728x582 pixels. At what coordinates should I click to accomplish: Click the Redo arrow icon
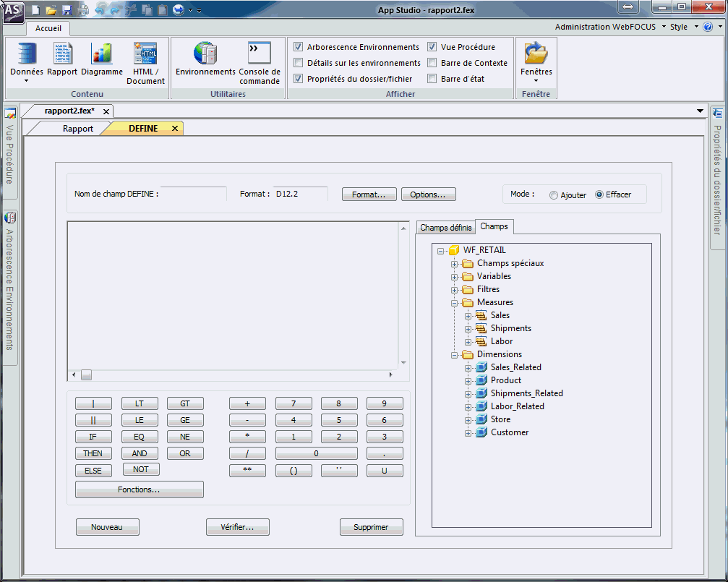(x=115, y=9)
